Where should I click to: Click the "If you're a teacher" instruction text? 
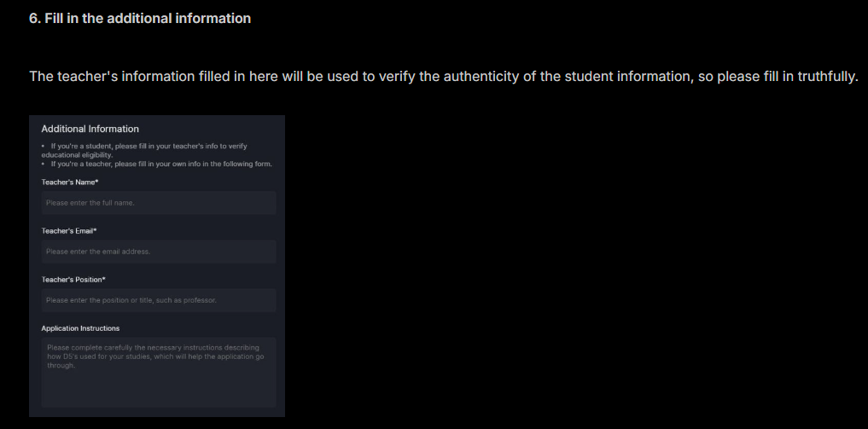pyautogui.click(x=161, y=164)
